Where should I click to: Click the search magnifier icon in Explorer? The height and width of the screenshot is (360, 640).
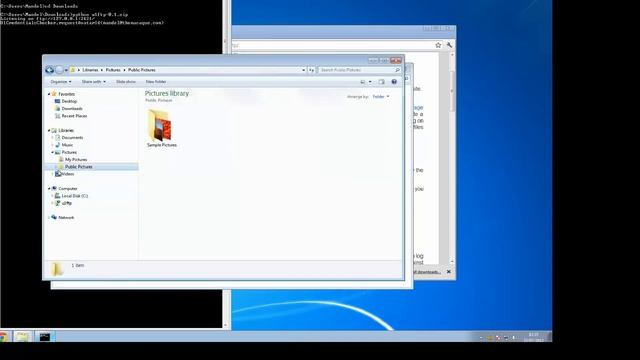pos(397,70)
